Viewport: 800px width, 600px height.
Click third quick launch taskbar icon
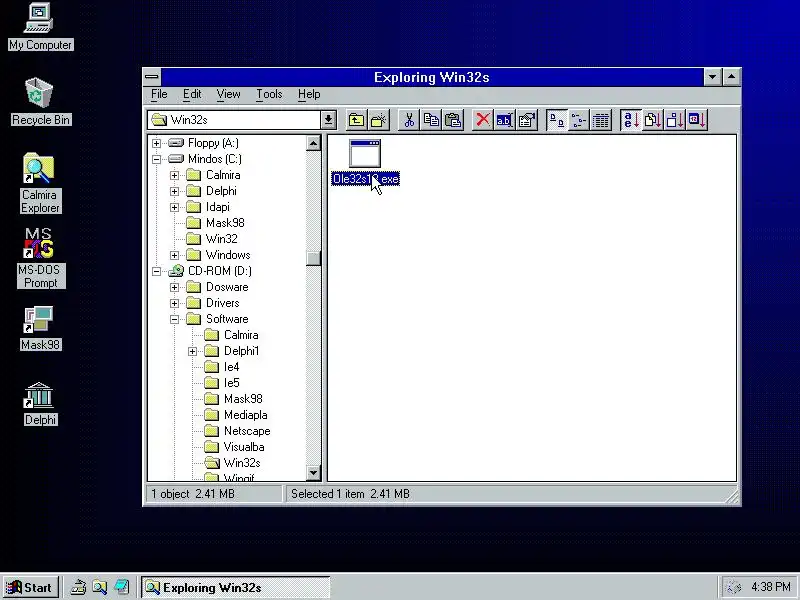[x=121, y=588]
